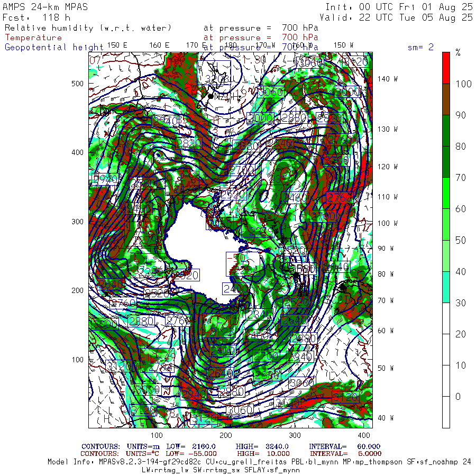
Task: Click the "500" left axis tick label
Action: click(77, 84)
